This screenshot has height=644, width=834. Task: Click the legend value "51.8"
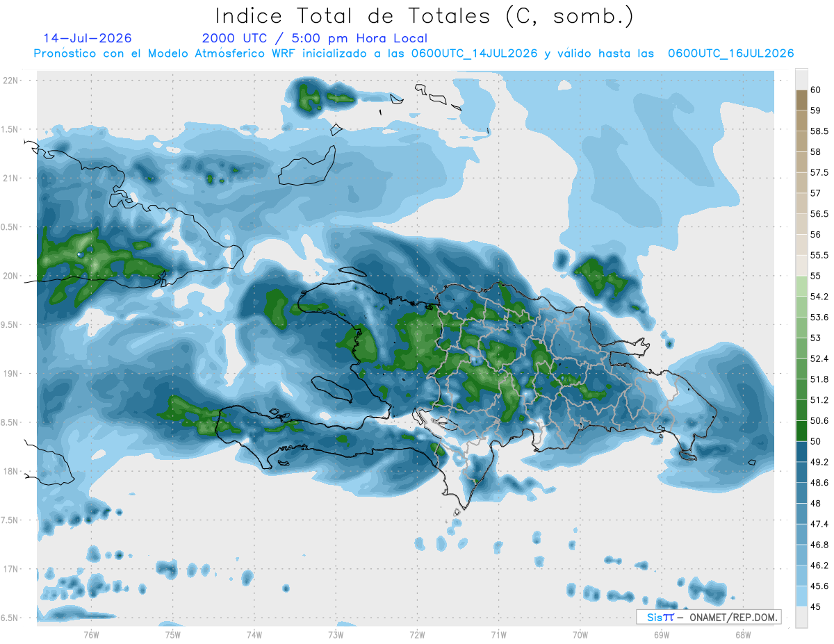[x=819, y=379]
